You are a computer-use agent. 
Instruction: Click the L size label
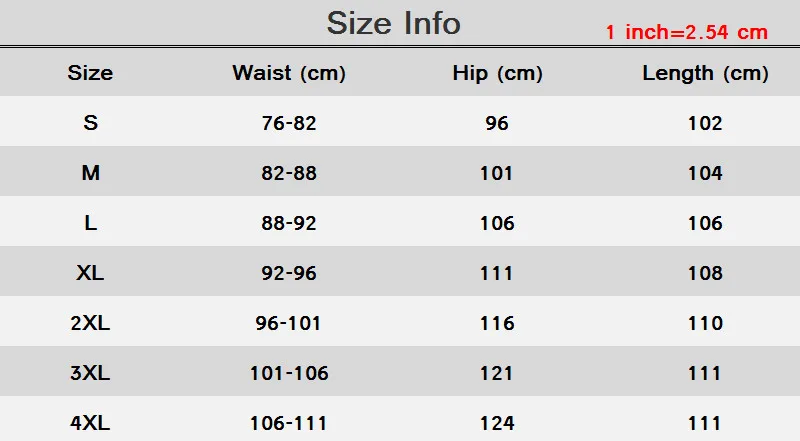[91, 223]
